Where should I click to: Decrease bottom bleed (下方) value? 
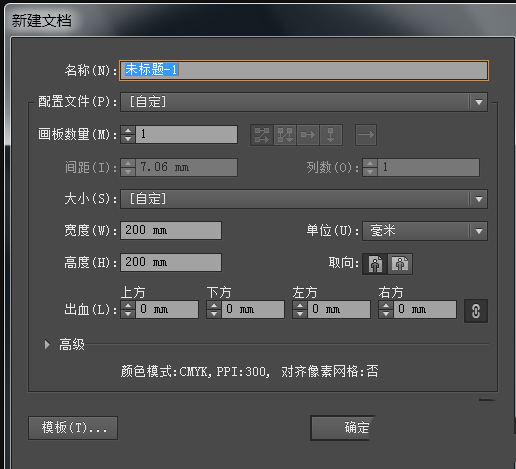(x=214, y=314)
